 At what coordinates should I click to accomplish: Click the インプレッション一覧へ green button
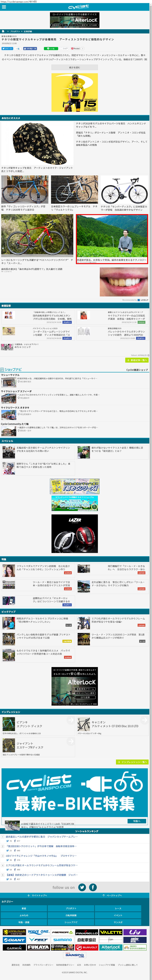132,762
